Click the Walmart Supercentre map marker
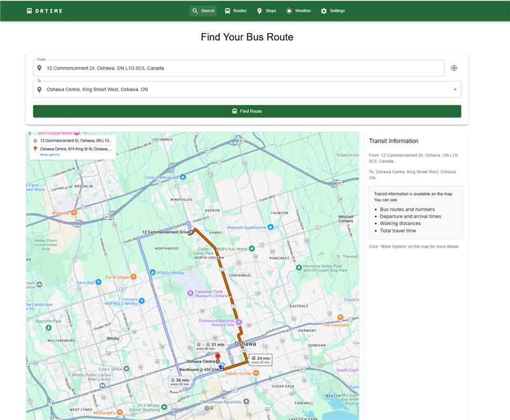Screen dimensions: 510x420 coord(270,228)
